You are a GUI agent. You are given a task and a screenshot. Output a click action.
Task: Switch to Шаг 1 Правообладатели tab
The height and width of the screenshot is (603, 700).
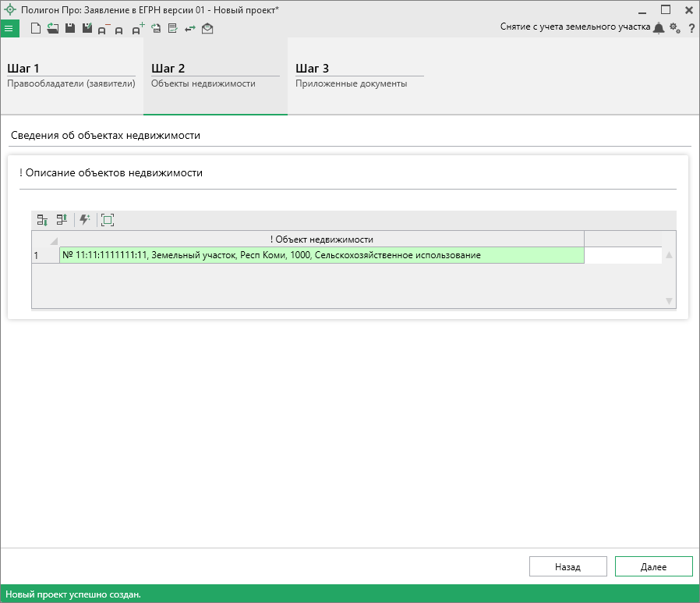coord(72,76)
